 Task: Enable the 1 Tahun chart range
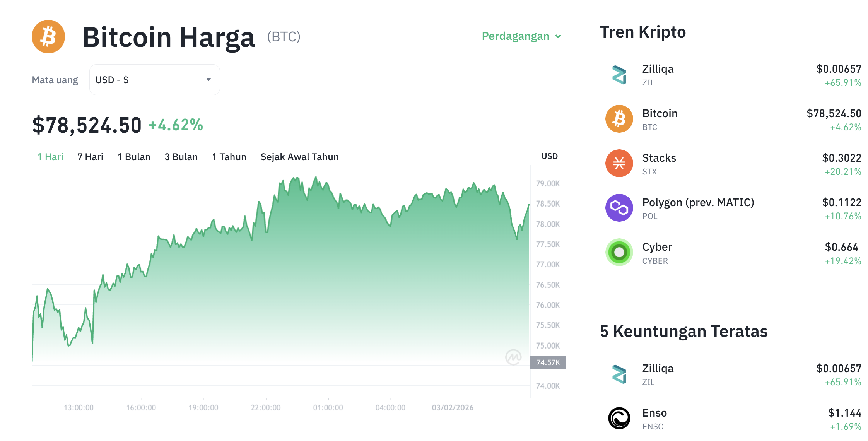pyautogui.click(x=229, y=157)
